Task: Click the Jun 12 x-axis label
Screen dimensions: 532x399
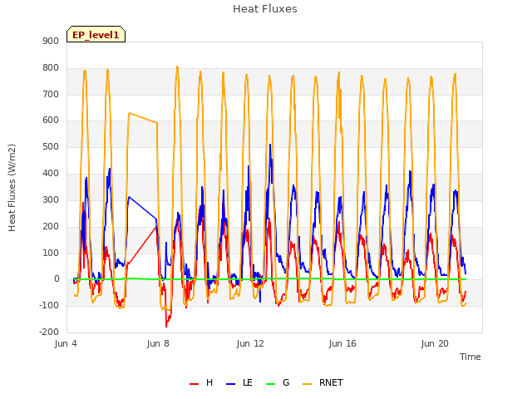Action: (250, 343)
